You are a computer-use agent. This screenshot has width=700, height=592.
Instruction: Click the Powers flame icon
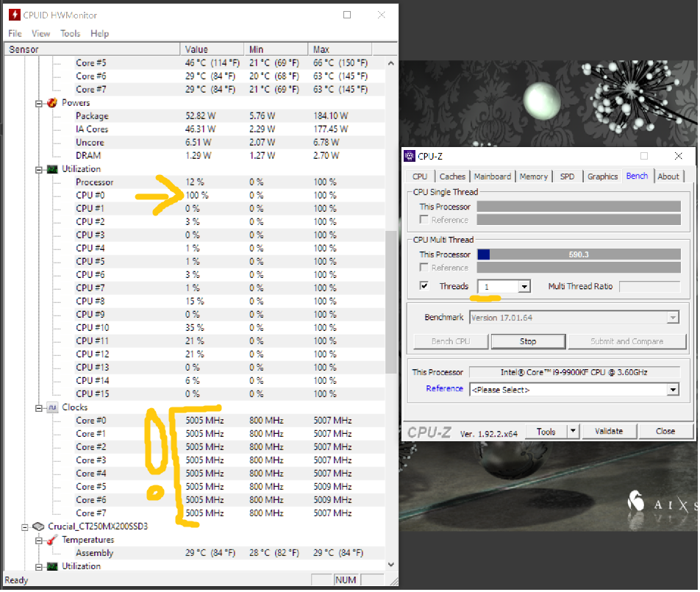52,103
